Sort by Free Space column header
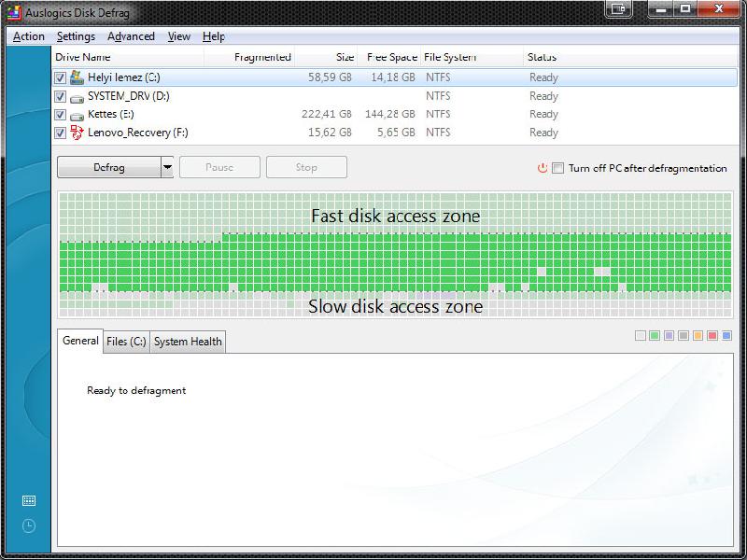This screenshot has width=747, height=560. [389, 57]
